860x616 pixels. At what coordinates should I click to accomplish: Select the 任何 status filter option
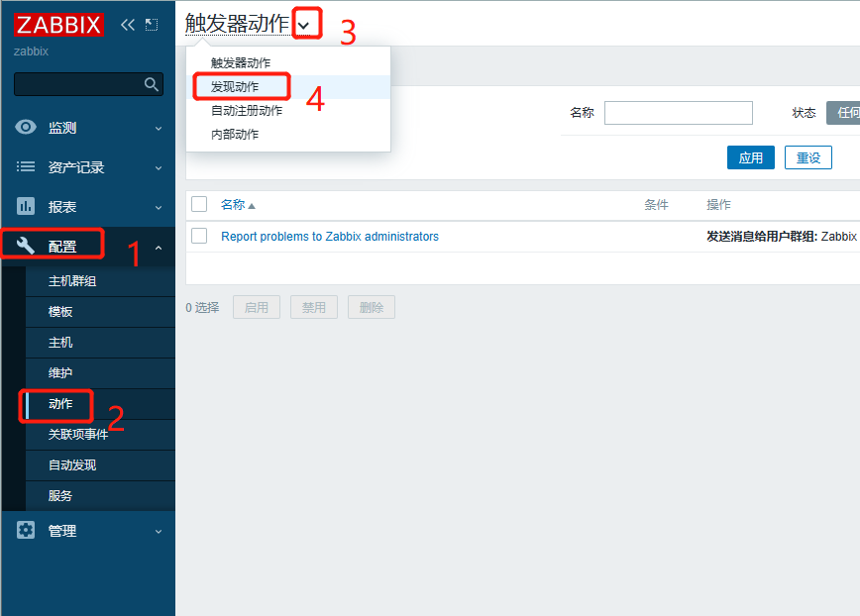pos(843,112)
